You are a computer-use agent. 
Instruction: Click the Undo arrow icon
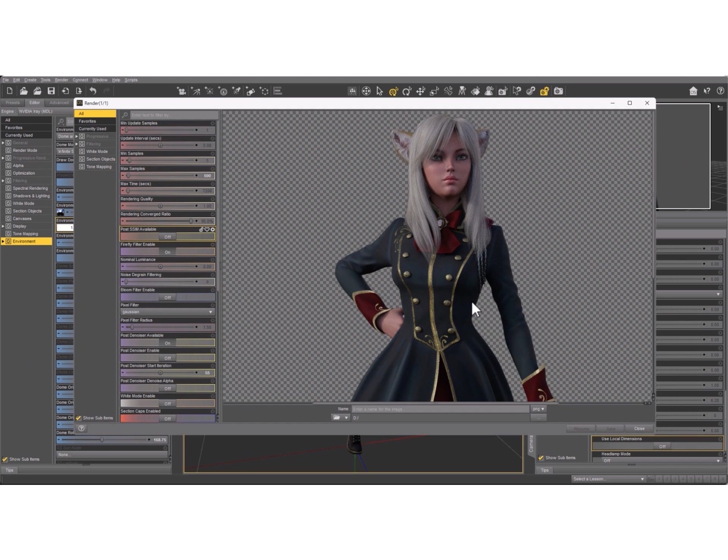pos(93,90)
